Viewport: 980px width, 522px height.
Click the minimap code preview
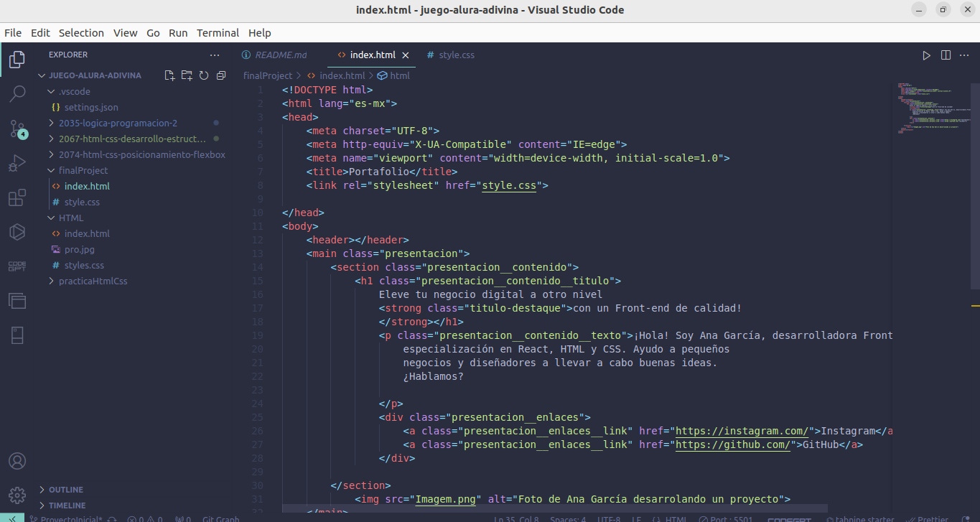(933, 109)
